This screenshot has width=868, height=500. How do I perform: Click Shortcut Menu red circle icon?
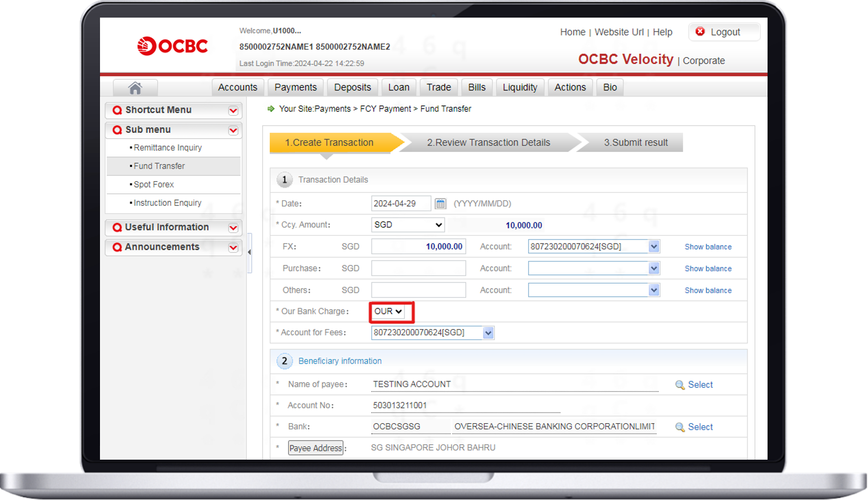[x=117, y=110]
